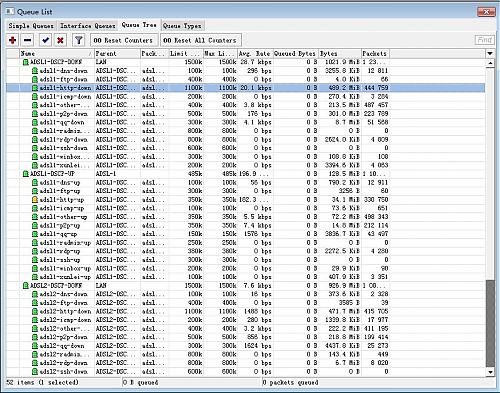Viewport: 500px width, 393px height.
Task: Click the icon beside adsl2-dns-down
Action: 35,294
